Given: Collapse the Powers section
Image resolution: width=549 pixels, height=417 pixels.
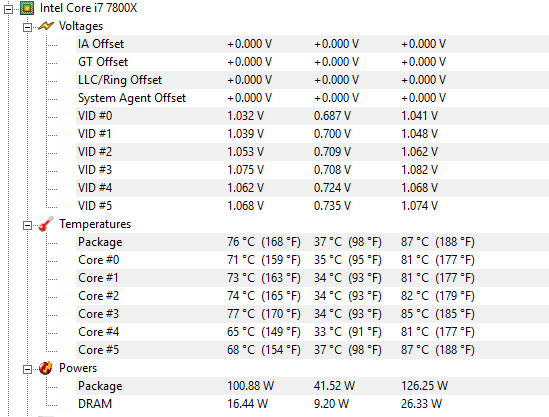Looking at the screenshot, I should coord(27,369).
